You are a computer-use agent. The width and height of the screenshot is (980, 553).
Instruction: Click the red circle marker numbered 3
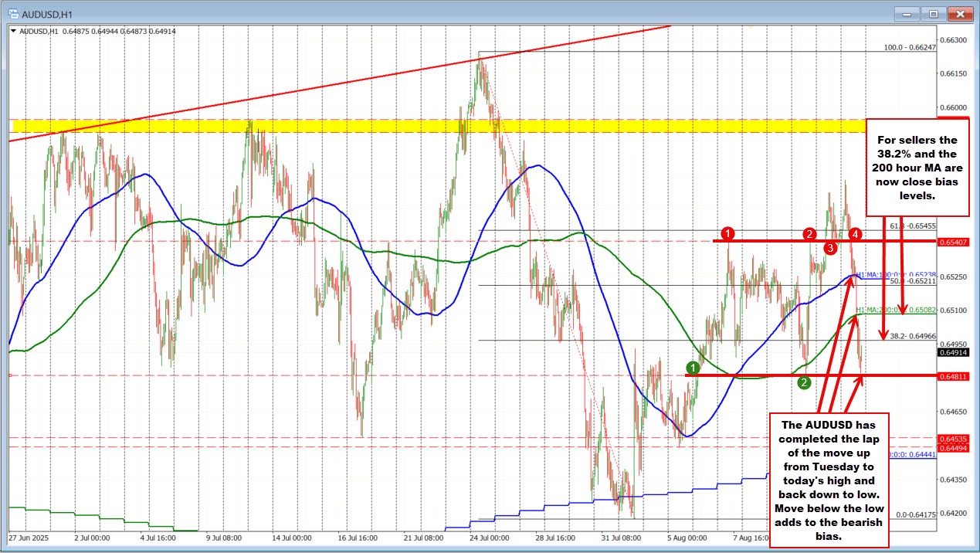click(829, 248)
